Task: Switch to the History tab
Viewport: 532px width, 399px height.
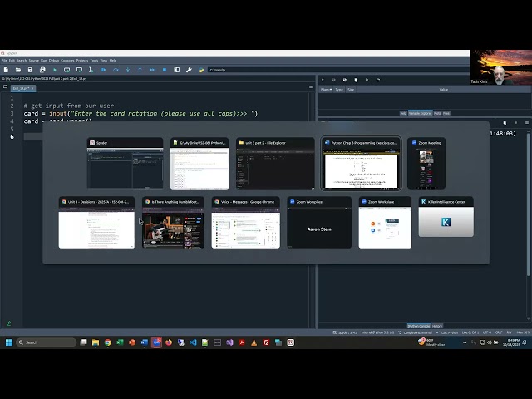Action: click(x=437, y=326)
